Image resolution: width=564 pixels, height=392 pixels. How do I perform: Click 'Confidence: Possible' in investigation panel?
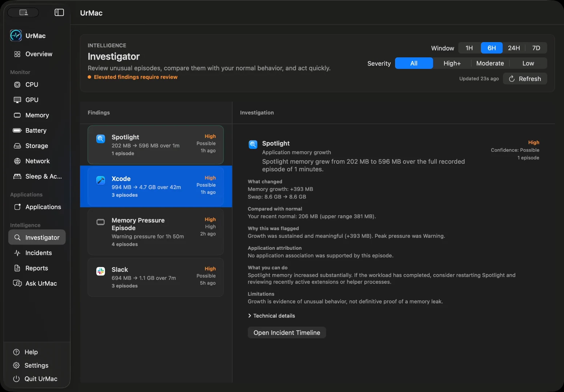point(515,150)
